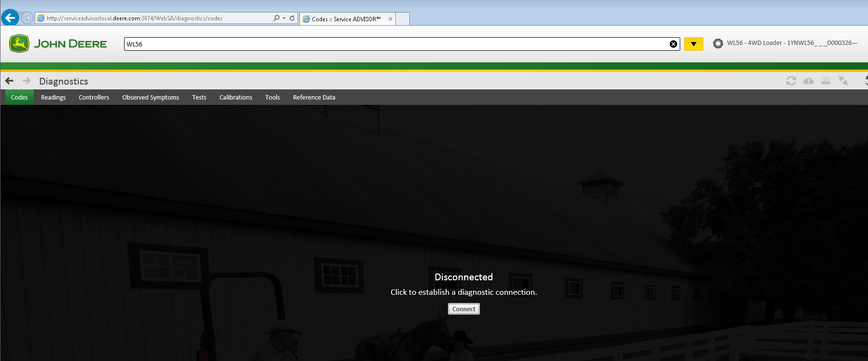Image resolution: width=868 pixels, height=361 pixels.
Task: Clear the WL56 search field
Action: tap(673, 44)
